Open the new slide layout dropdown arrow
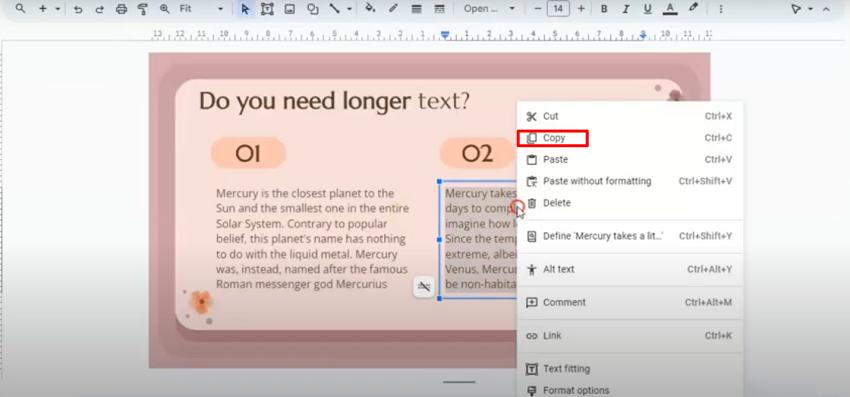This screenshot has width=850, height=397. (x=57, y=9)
